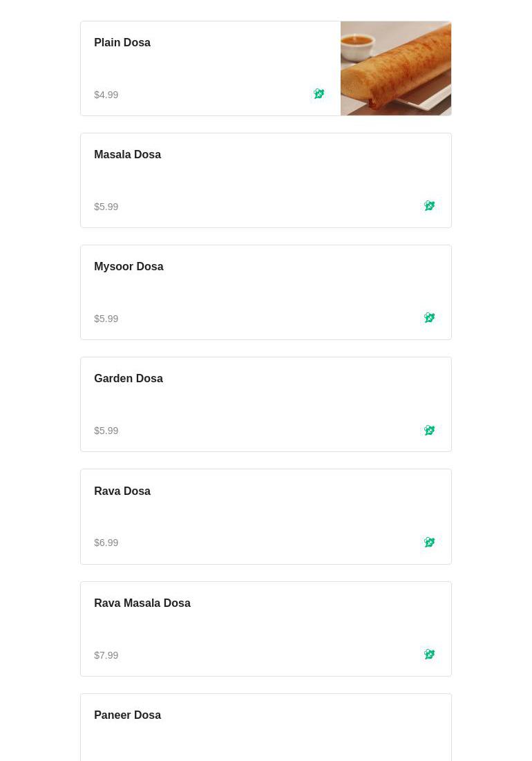Image resolution: width=532 pixels, height=761 pixels.
Task: Select the Garden Dosa item name
Action: click(x=129, y=379)
